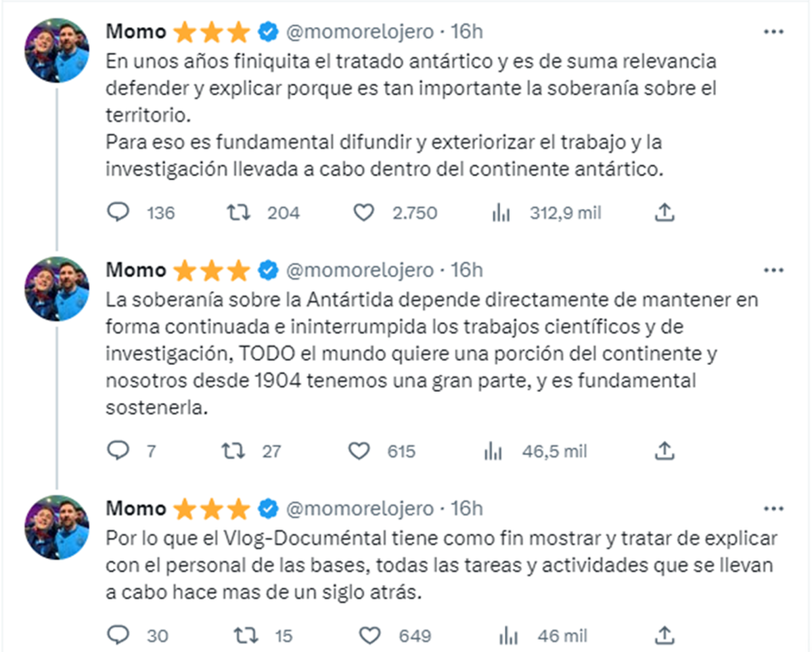Like the tweet with 2.750 likes

(x=364, y=213)
